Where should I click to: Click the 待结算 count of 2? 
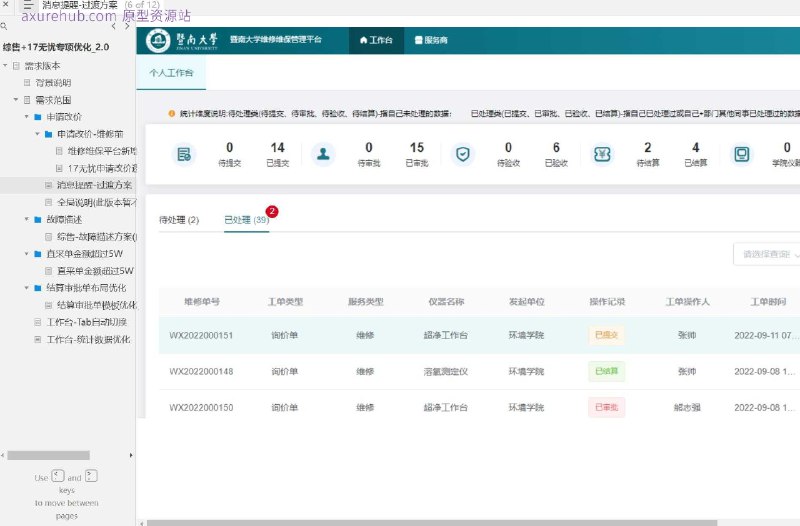click(647, 147)
